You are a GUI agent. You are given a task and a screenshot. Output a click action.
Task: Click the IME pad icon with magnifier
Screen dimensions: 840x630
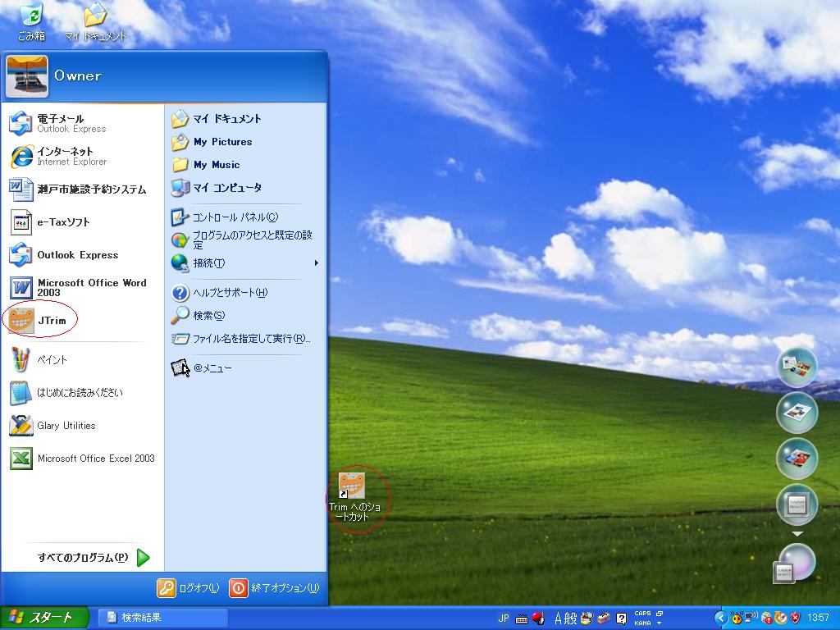click(x=587, y=619)
